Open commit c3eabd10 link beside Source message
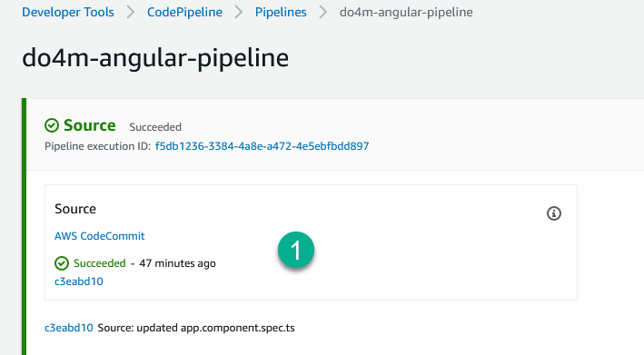The width and height of the screenshot is (644, 355). [x=69, y=328]
